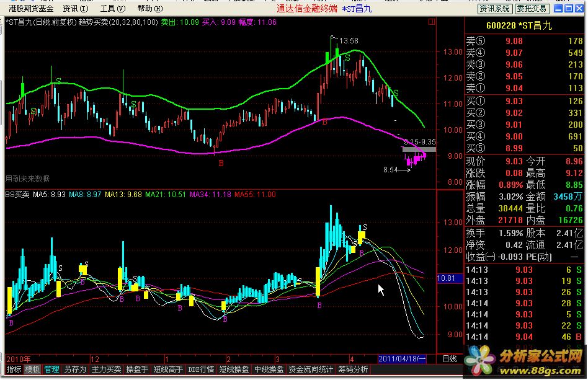Click the 8.54 low price marker on the chart

[390, 170]
